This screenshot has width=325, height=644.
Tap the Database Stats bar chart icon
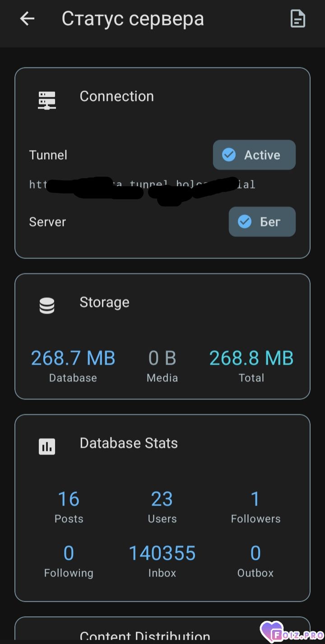pyautogui.click(x=47, y=447)
